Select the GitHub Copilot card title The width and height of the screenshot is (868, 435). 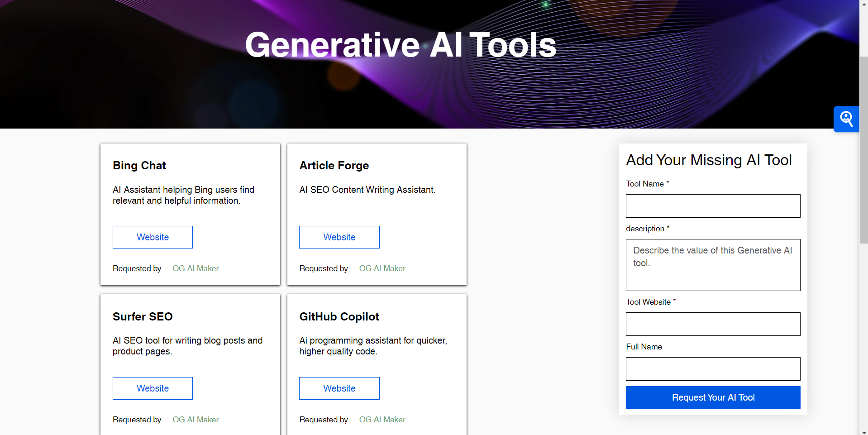pos(339,316)
